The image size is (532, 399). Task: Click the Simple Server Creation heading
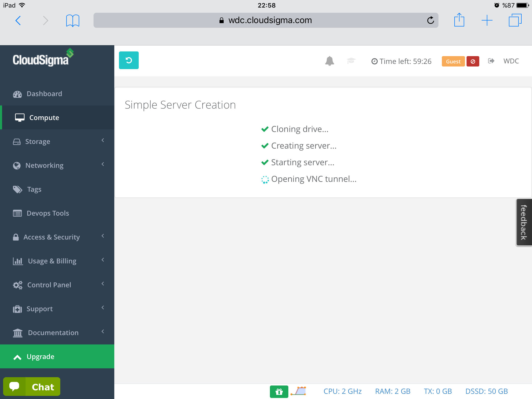point(180,105)
